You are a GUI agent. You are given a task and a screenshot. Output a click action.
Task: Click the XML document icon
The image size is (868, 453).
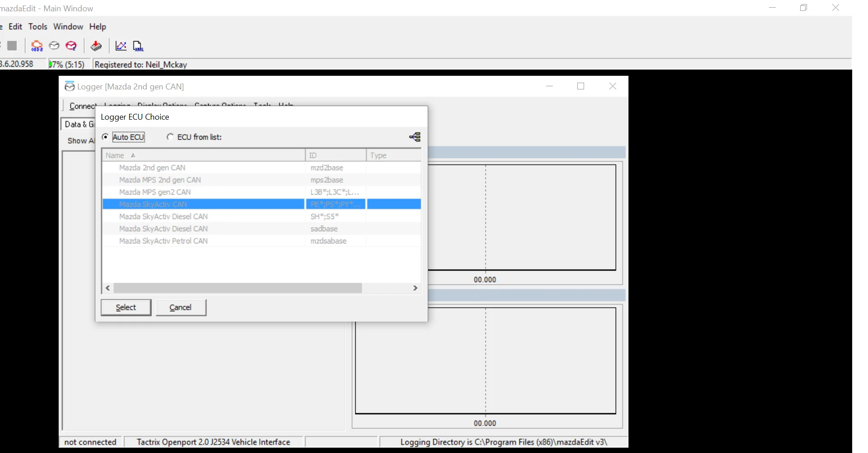(x=138, y=46)
